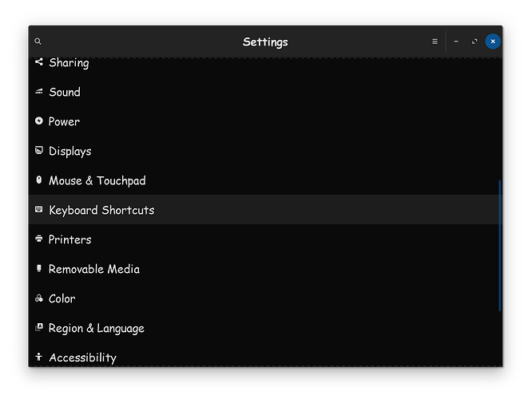Click the Displays monitor icon
Image resolution: width=532 pixels, height=399 pixels.
click(x=39, y=150)
